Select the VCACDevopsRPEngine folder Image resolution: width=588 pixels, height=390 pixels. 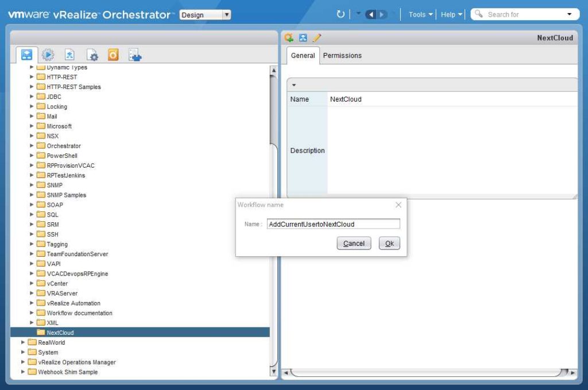[72, 273]
